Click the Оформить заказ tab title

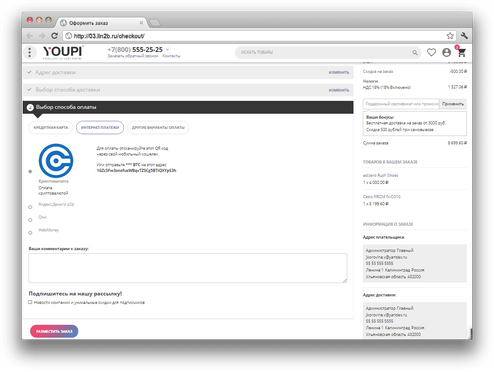pyautogui.click(x=88, y=23)
